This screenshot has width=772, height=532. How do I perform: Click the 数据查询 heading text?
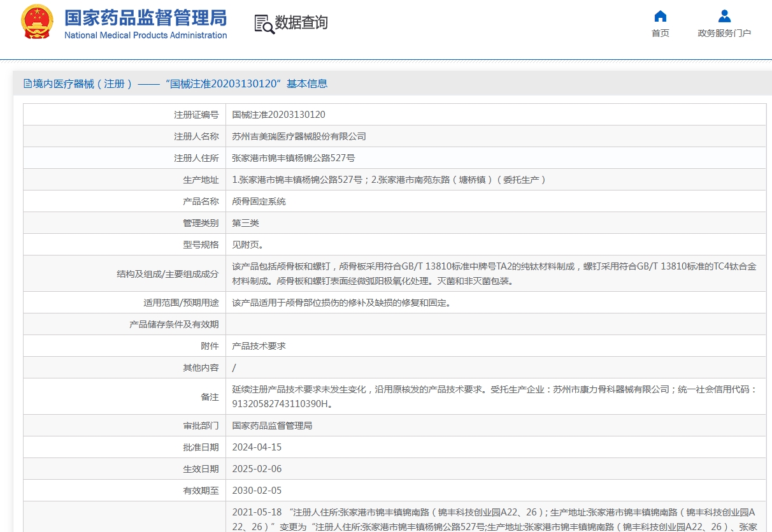point(301,23)
